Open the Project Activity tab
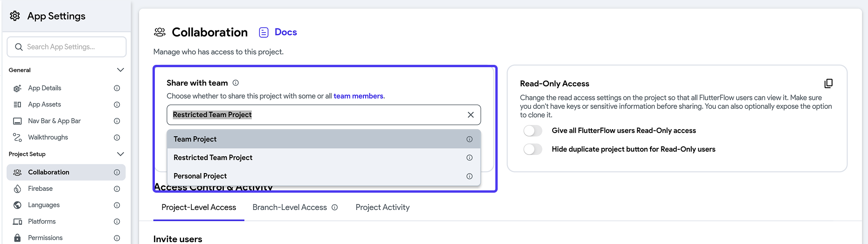 point(382,208)
